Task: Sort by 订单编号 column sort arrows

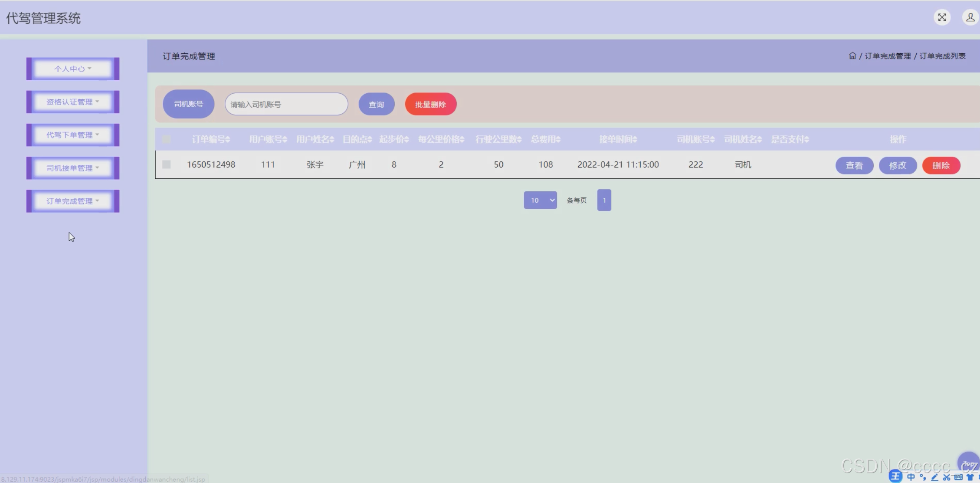Action: [x=228, y=139]
